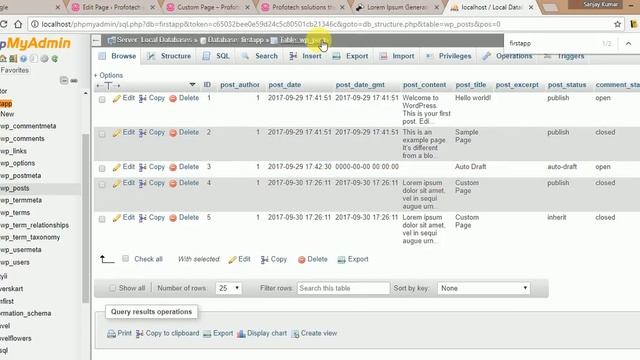Click the pencil Edit icon in row ID 2

[x=117, y=133]
